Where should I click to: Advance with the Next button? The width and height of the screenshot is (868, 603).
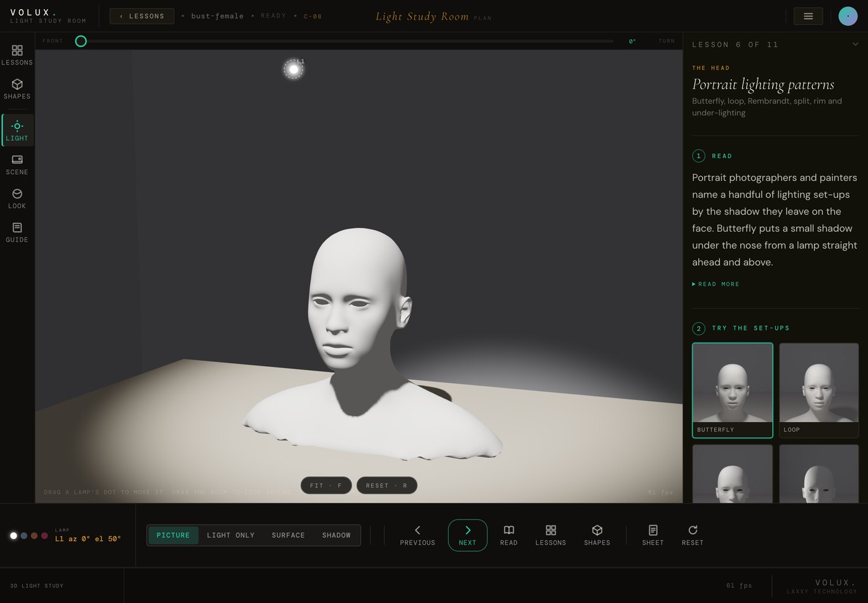point(467,535)
